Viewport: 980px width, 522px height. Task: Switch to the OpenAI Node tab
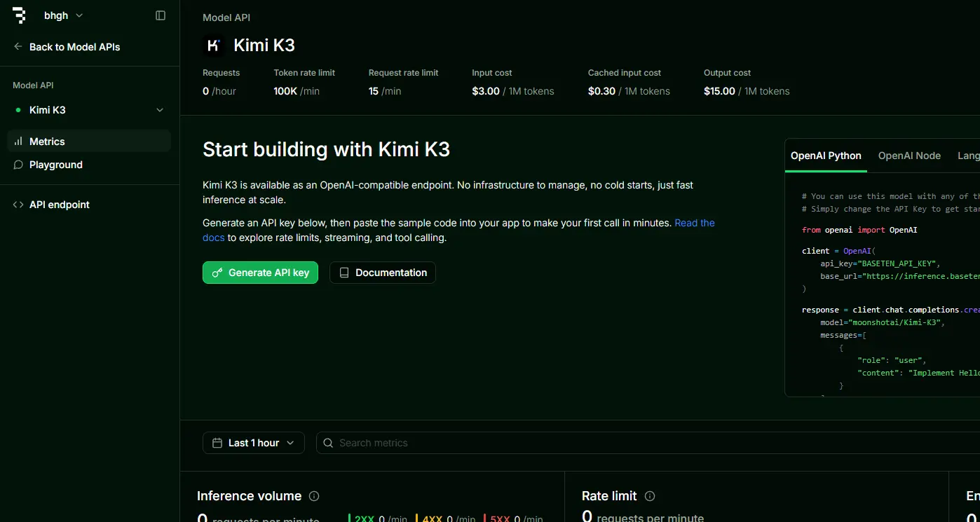pyautogui.click(x=909, y=156)
